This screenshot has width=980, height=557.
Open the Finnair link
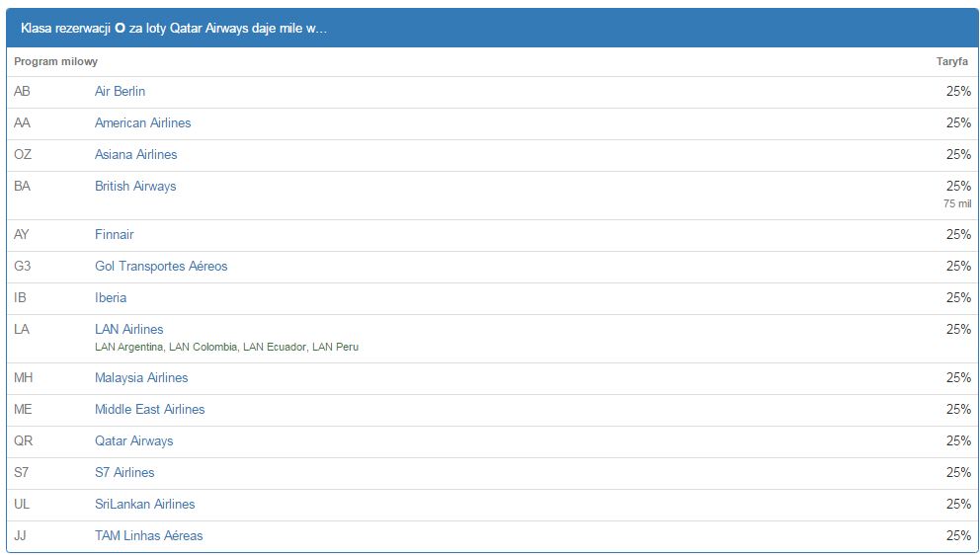115,234
